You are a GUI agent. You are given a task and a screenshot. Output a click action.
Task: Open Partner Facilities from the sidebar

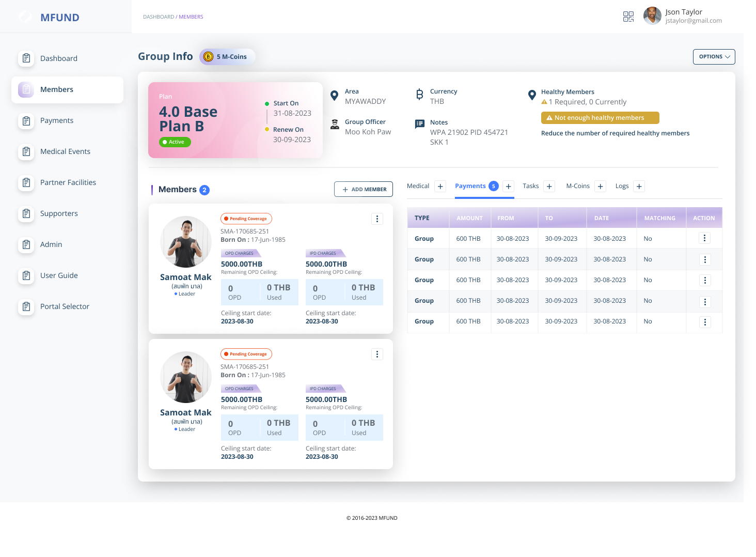(67, 182)
